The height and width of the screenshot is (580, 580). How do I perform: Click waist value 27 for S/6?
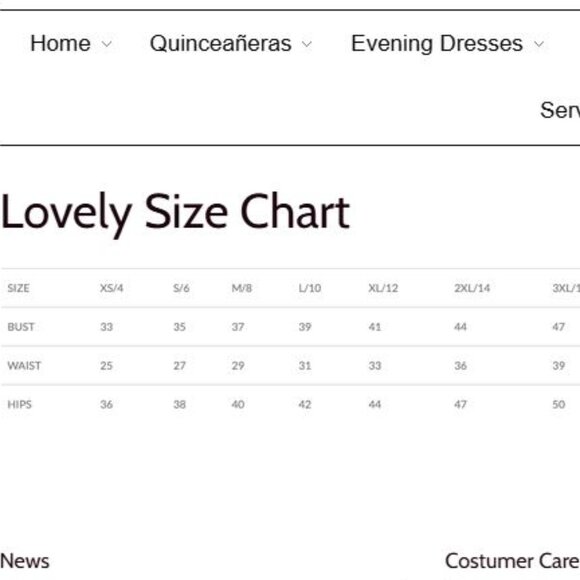click(179, 365)
